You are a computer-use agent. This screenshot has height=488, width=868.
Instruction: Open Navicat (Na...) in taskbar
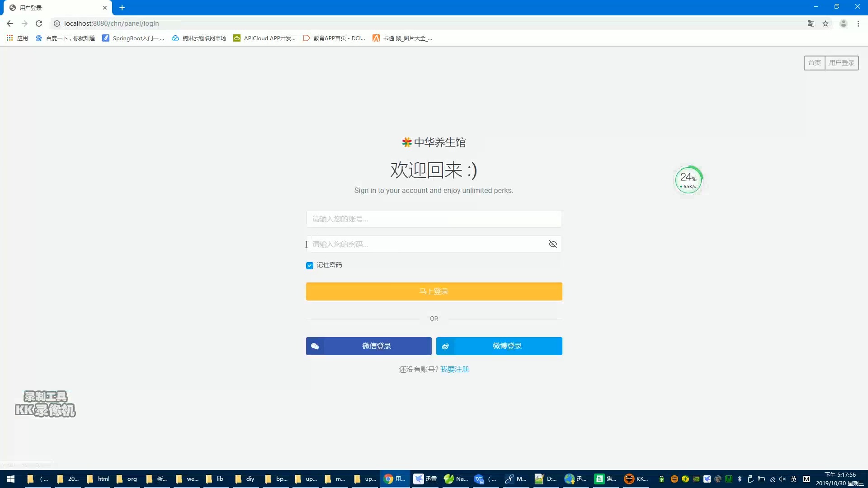pyautogui.click(x=456, y=479)
